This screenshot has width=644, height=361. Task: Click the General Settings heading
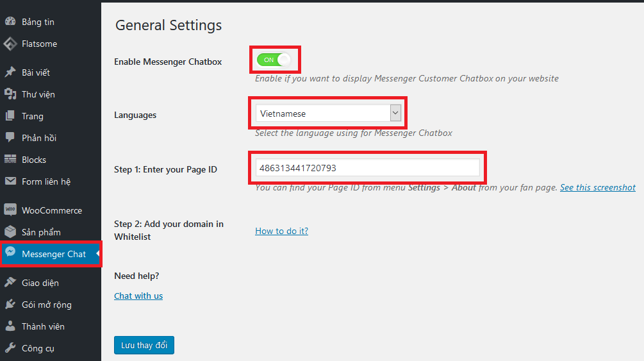click(169, 26)
